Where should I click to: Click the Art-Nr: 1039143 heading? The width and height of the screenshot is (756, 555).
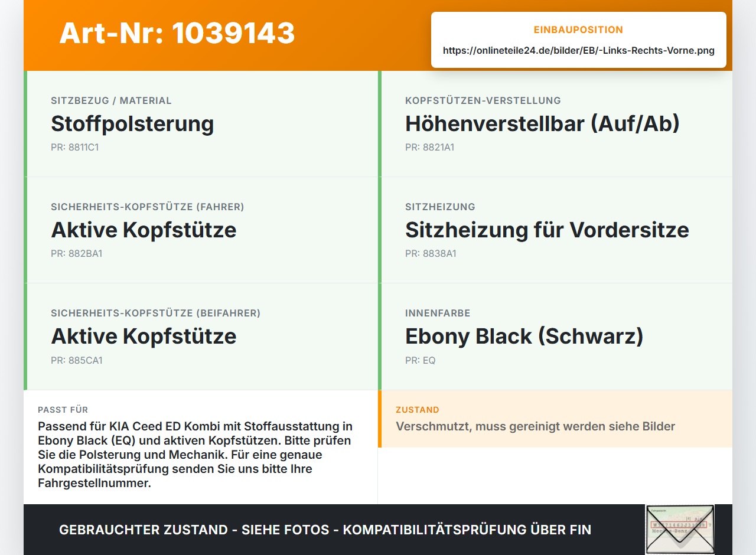pyautogui.click(x=177, y=33)
